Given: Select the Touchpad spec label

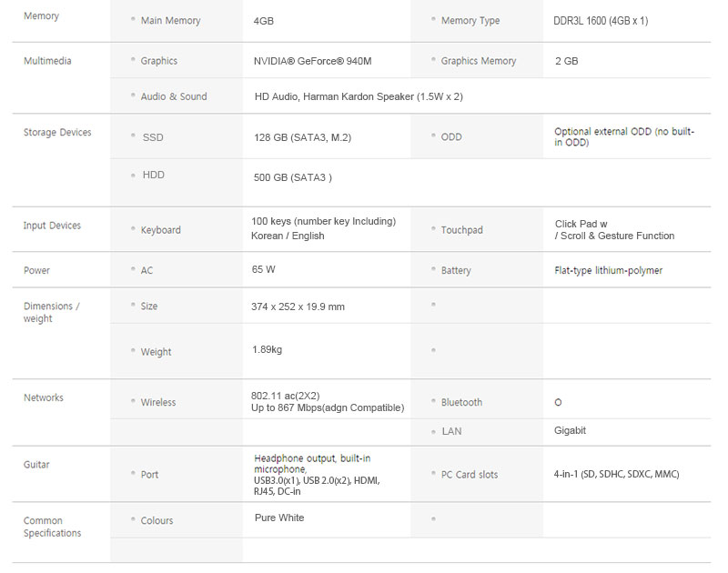Looking at the screenshot, I should point(461,230).
